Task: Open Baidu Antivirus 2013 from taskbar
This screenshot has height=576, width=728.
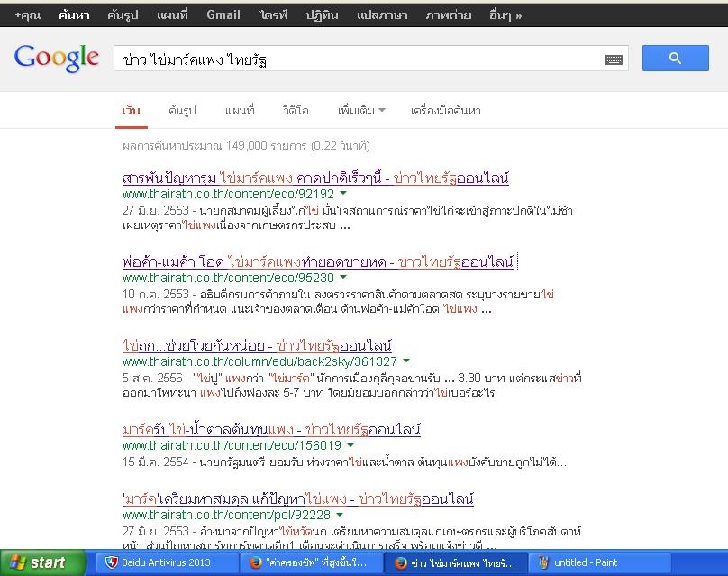Action: (x=168, y=563)
